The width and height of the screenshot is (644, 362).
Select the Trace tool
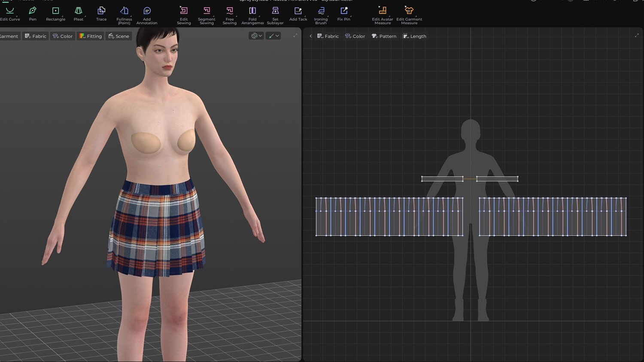101,14
